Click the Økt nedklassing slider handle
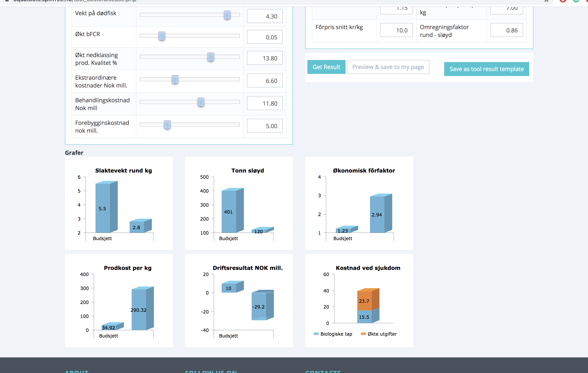 click(211, 57)
